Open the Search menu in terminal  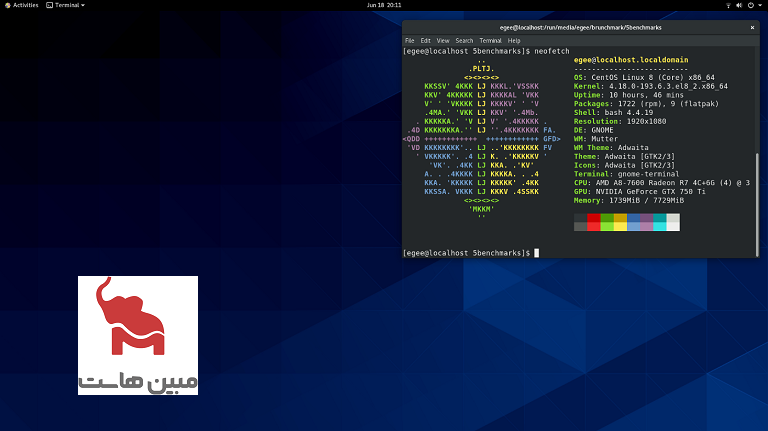464,41
